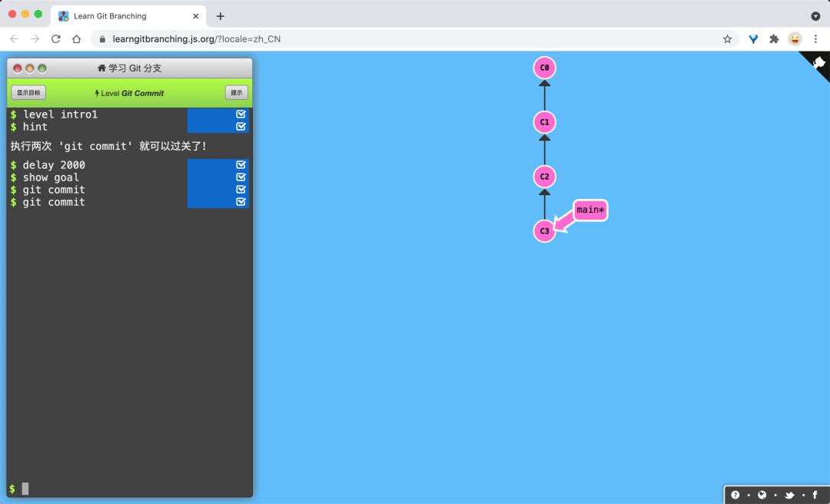This screenshot has width=830, height=504.
Task: Open the GitHub corner ribbon icon
Action: pos(819,62)
